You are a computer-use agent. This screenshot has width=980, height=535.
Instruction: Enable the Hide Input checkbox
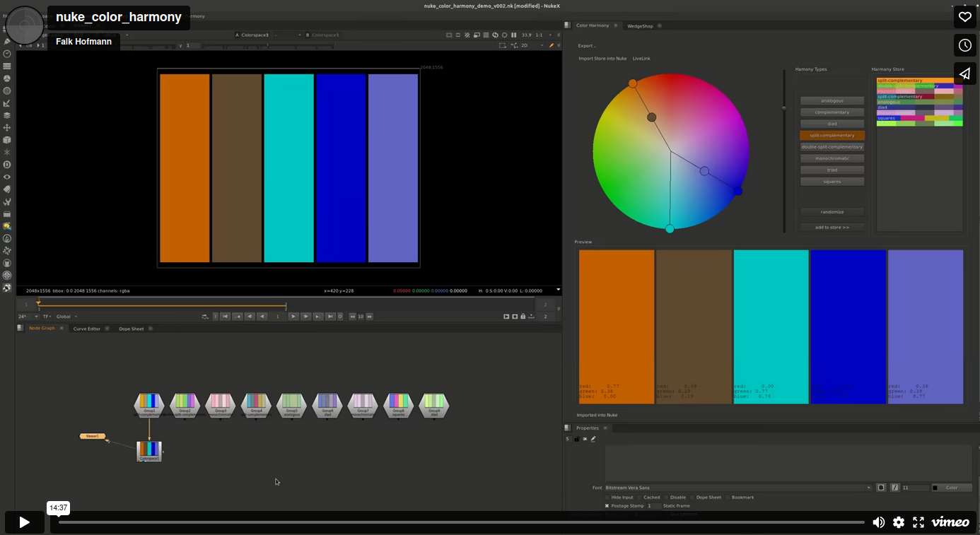pyautogui.click(x=607, y=498)
